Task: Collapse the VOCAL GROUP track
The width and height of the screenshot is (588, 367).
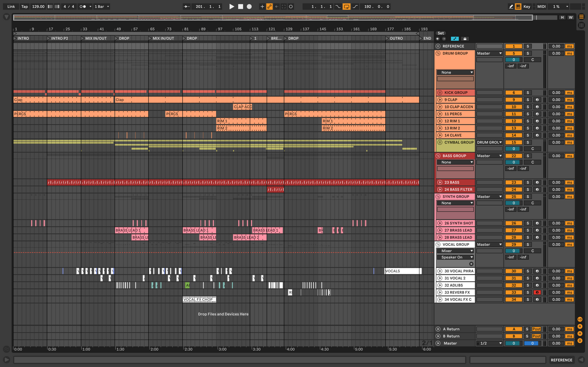Action: (x=438, y=245)
